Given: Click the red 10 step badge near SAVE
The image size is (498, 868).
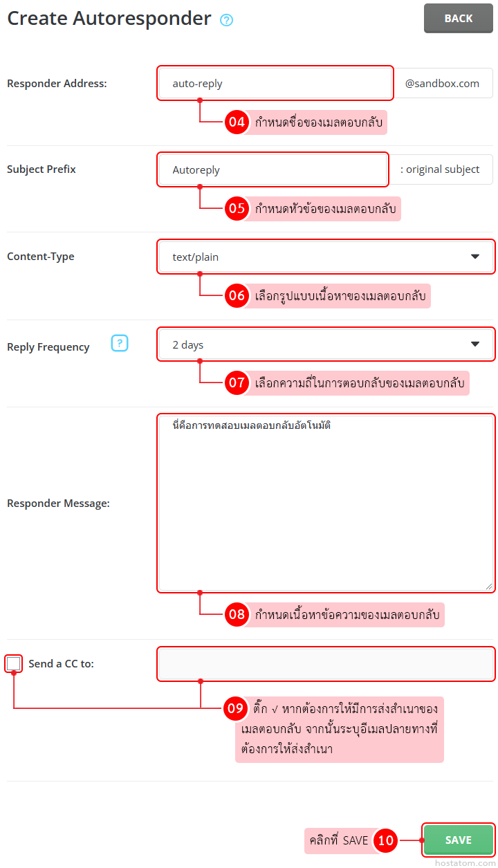Looking at the screenshot, I should pos(386,840).
